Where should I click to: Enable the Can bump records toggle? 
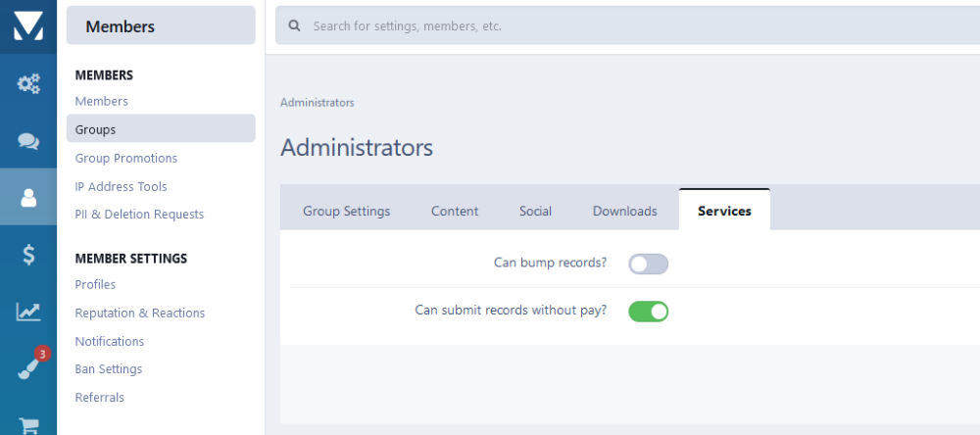point(648,264)
